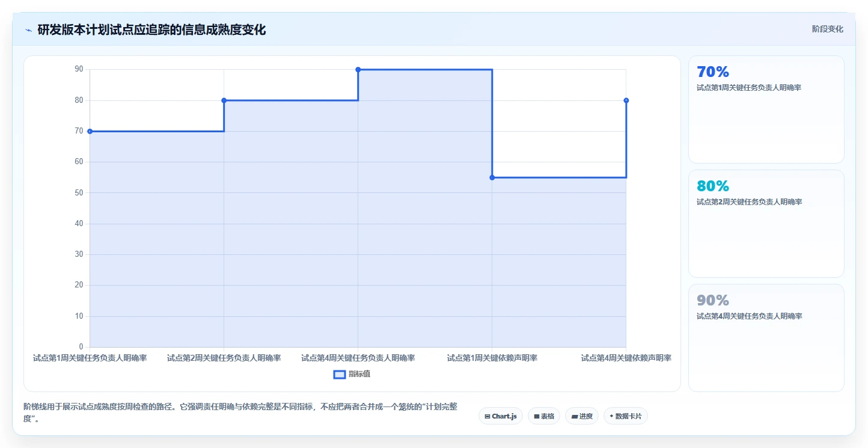Image resolution: width=868 pixels, height=448 pixels.
Task: Click the chart title 研发版本计划试点应追踪的信息成熟度变化
Action: click(151, 29)
